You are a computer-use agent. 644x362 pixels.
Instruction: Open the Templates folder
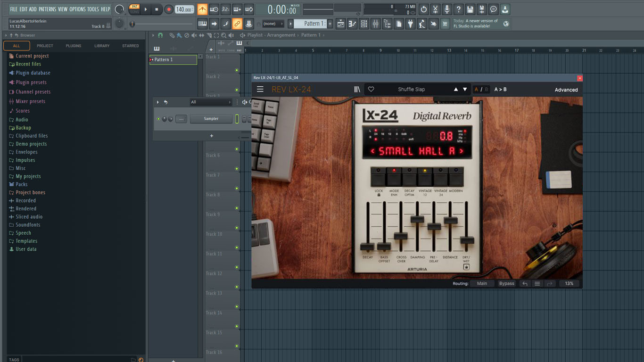(26, 241)
